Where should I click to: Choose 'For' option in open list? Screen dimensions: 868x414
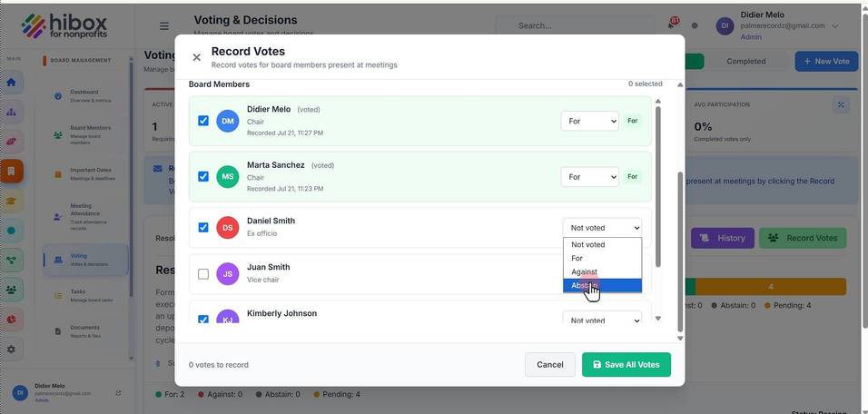[x=602, y=258]
